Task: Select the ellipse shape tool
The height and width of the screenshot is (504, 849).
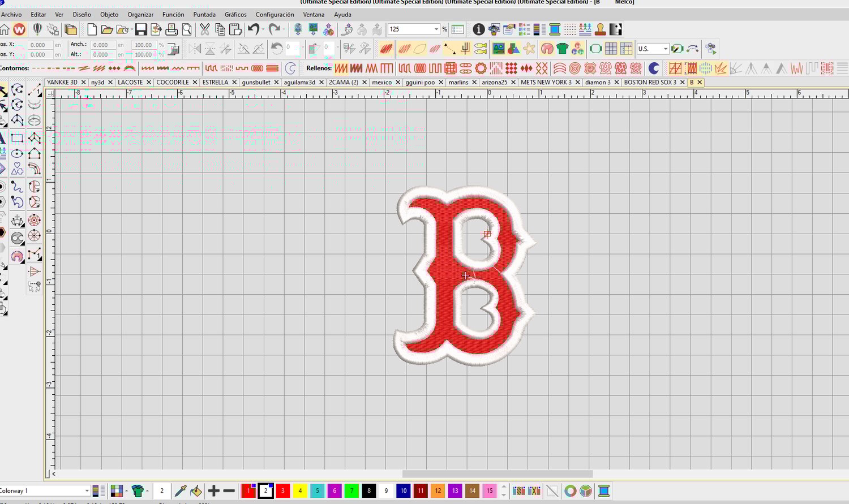Action: point(18,153)
